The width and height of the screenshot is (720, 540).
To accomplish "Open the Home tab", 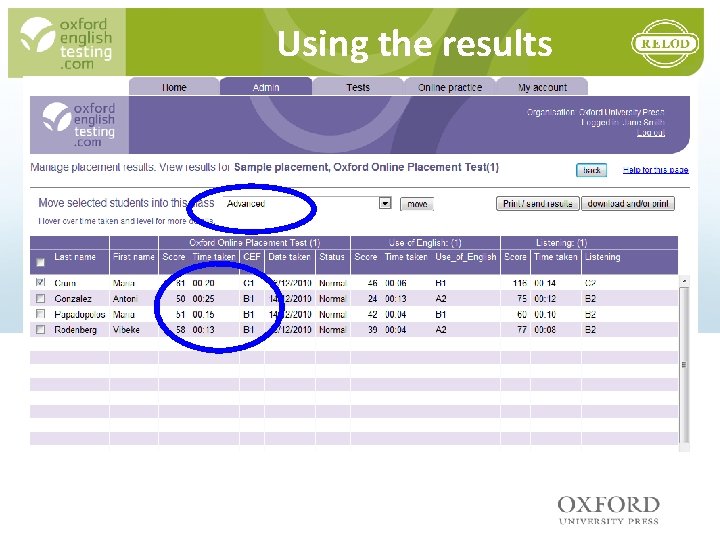I will pos(174,87).
